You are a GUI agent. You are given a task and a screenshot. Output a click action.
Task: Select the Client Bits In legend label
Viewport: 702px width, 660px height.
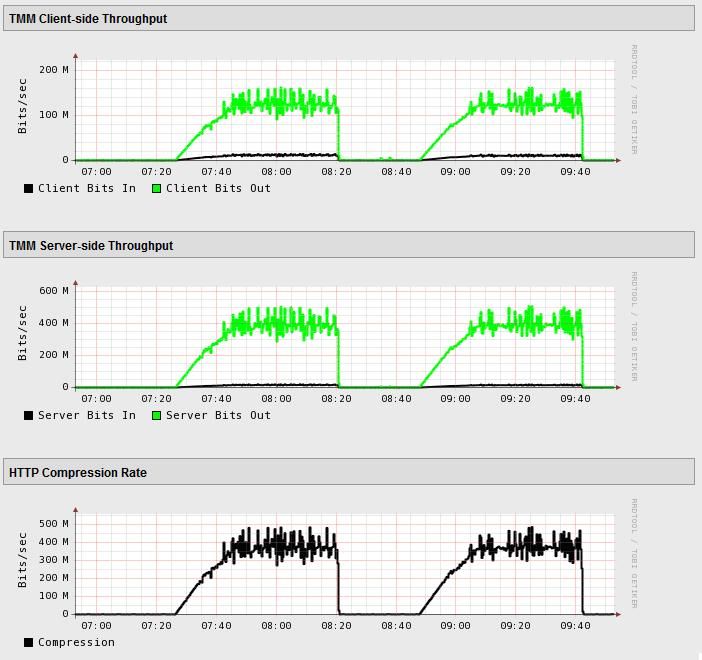(87, 189)
